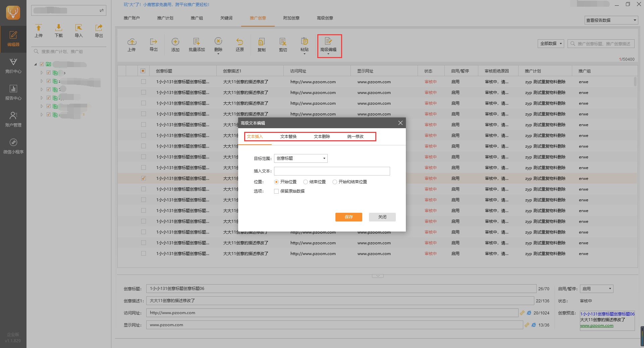Open the 编辑器 editor sidebar section

coord(13,39)
